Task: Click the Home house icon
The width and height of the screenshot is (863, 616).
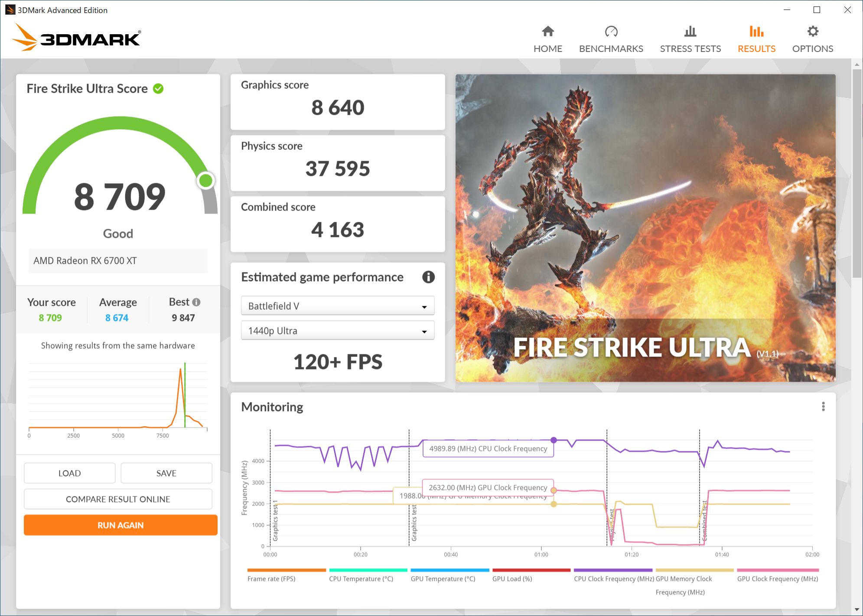Action: [548, 31]
